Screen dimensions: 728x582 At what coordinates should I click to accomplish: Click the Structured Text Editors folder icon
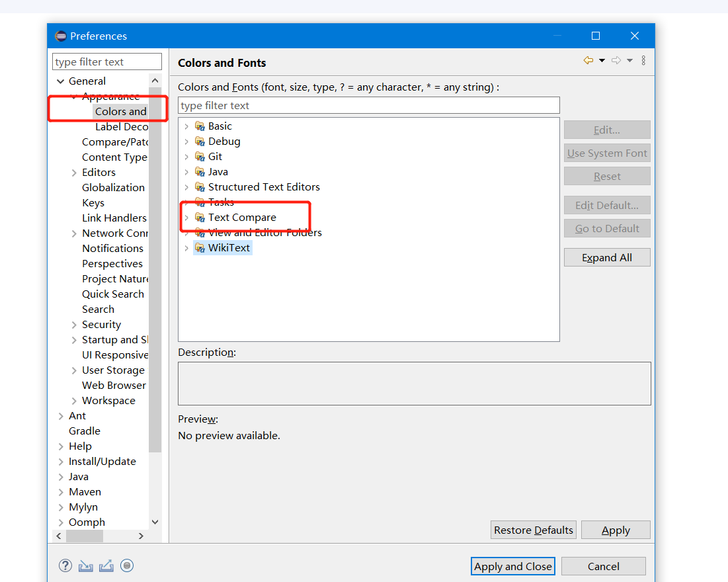(200, 187)
